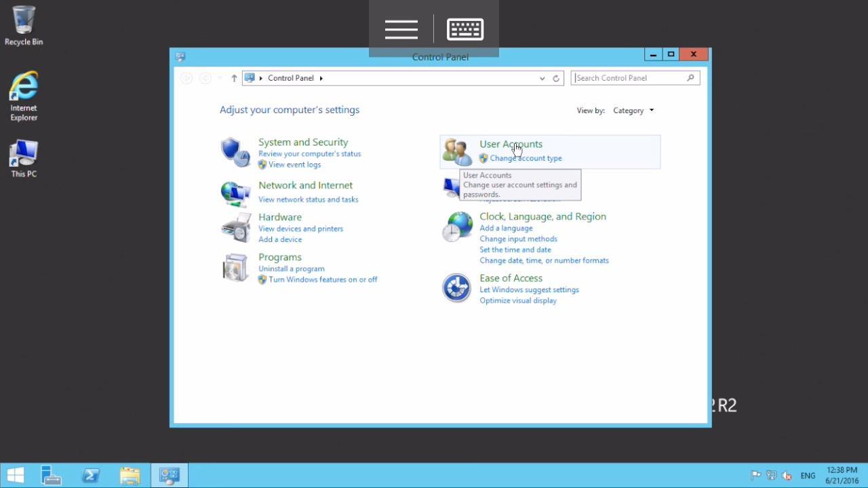868x488 pixels.
Task: Click Turn Windows features on or off
Action: 323,279
